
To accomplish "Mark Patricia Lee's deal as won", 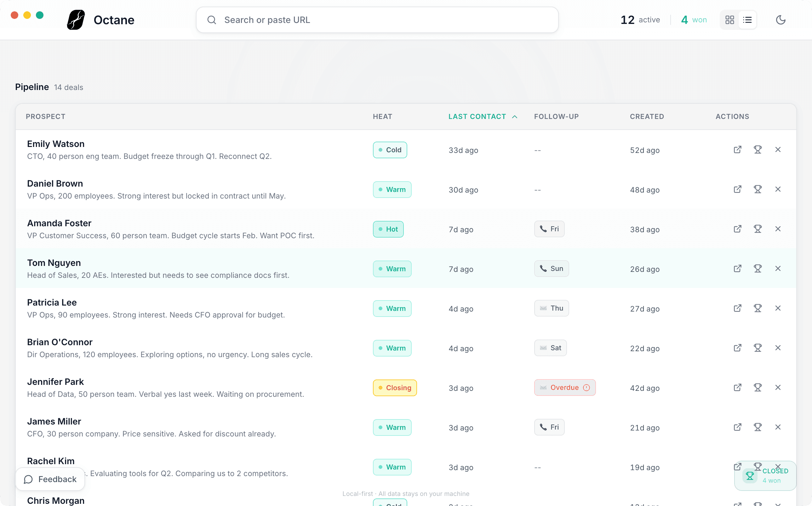I will coord(758,308).
